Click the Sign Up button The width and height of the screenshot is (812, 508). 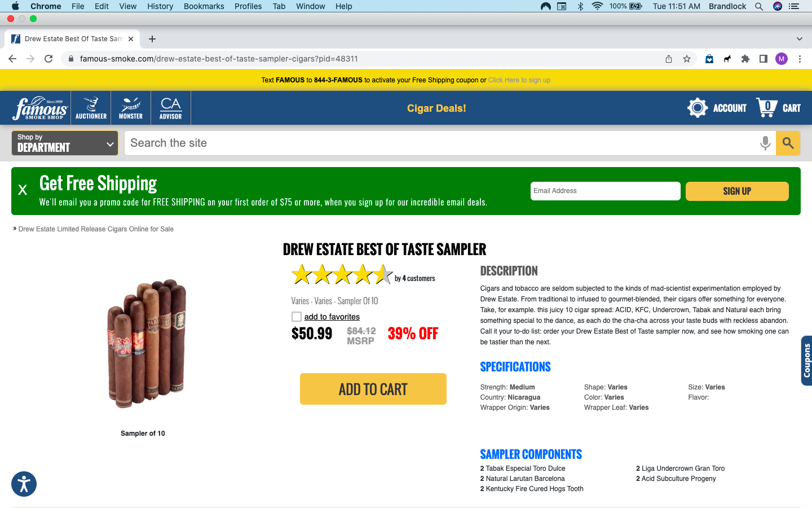pyautogui.click(x=737, y=191)
